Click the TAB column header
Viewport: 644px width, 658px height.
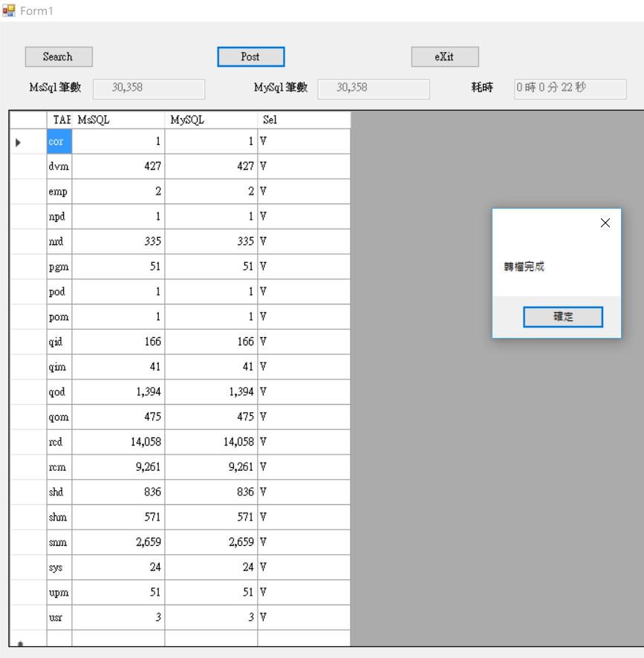coord(59,120)
